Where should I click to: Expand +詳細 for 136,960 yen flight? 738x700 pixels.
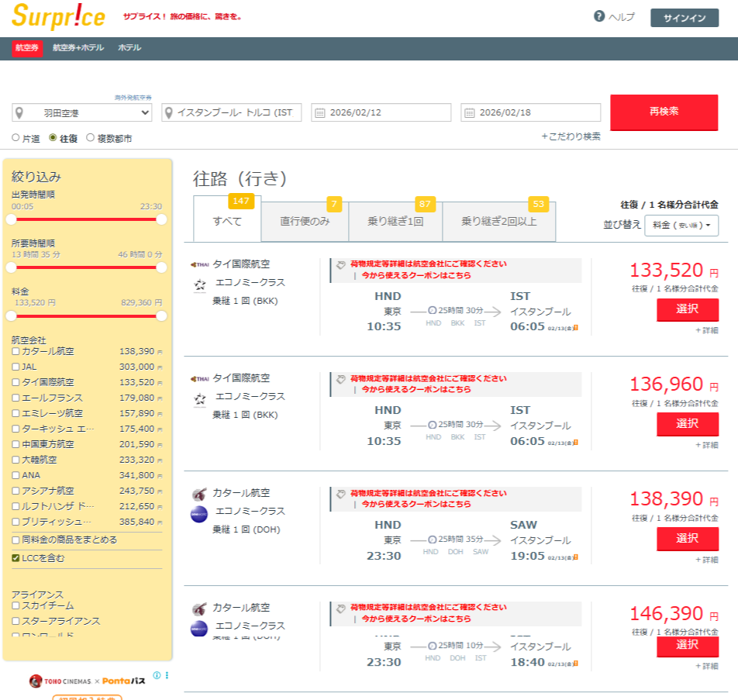[x=707, y=445]
